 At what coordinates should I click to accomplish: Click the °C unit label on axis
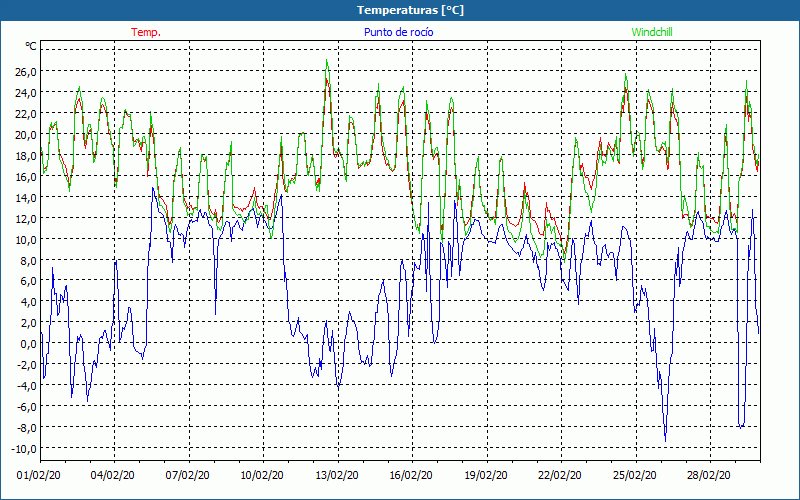pyautogui.click(x=31, y=46)
